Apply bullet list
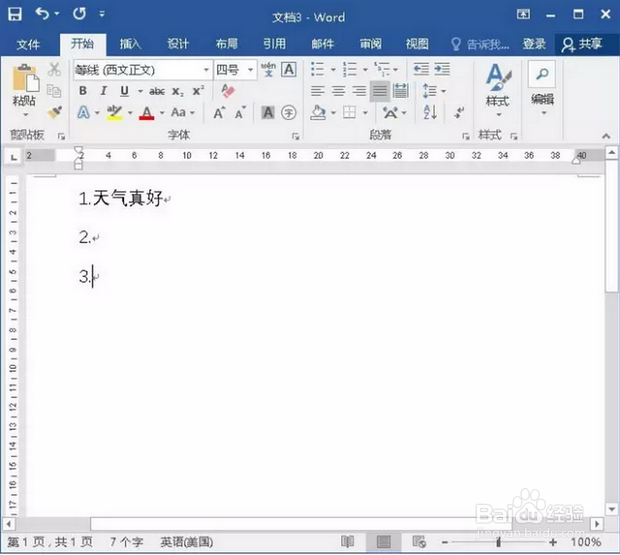 318,69
